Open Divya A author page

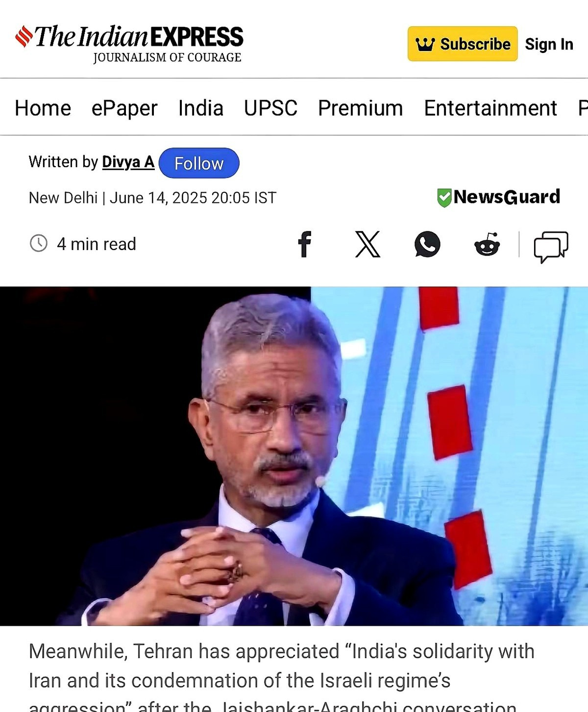128,162
